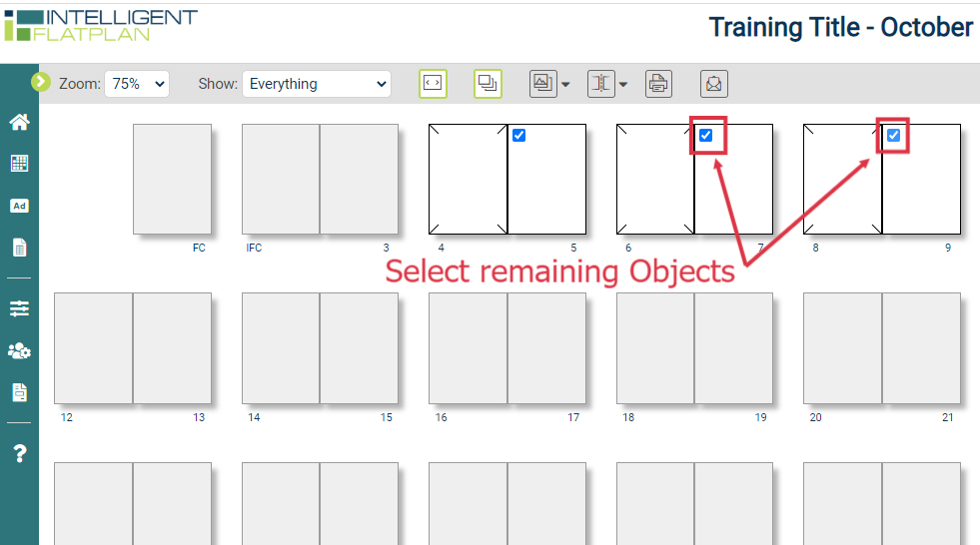Toggle the multi-select objects toolbar button
980x545 pixels.
488,84
